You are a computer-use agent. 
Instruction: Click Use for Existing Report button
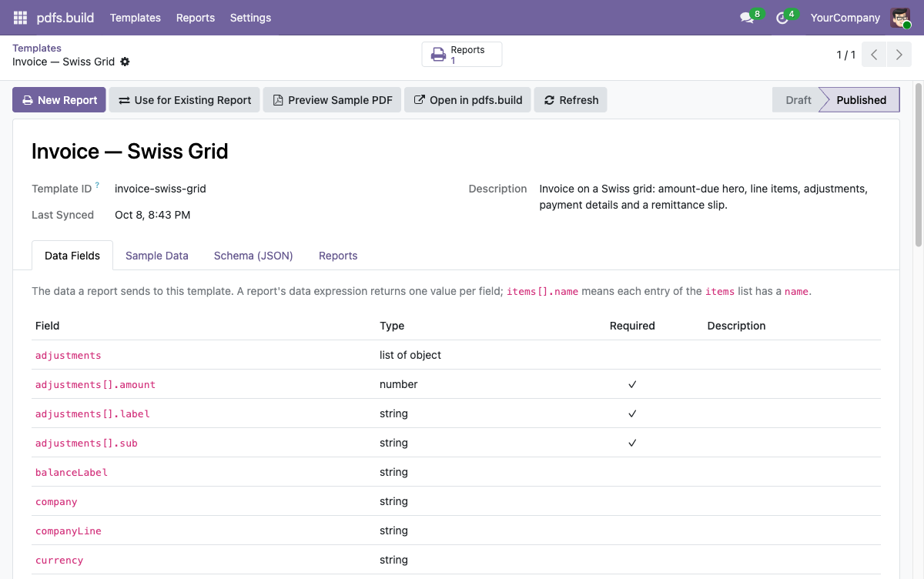click(x=185, y=100)
